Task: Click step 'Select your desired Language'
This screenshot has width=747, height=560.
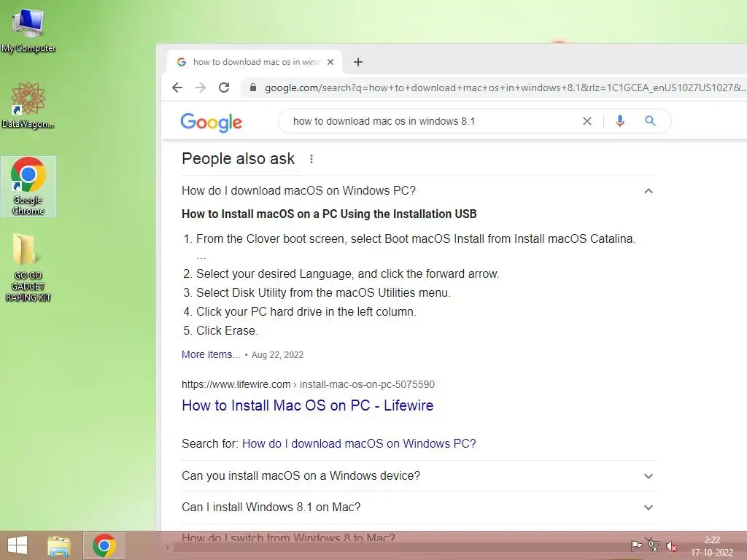Action: coord(348,274)
